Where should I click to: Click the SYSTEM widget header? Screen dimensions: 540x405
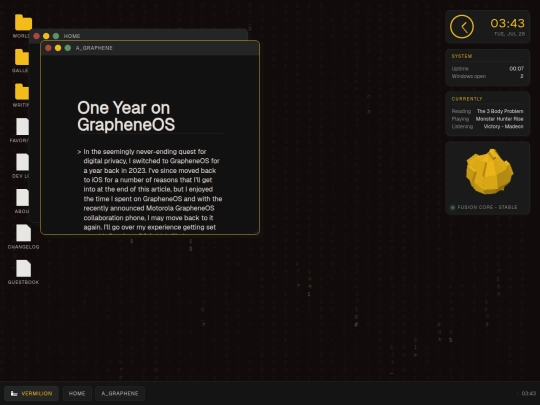pyautogui.click(x=462, y=56)
